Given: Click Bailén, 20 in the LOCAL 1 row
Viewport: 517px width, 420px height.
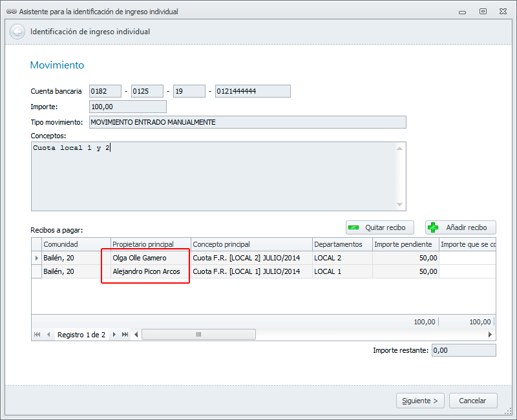Looking at the screenshot, I should 76,271.
